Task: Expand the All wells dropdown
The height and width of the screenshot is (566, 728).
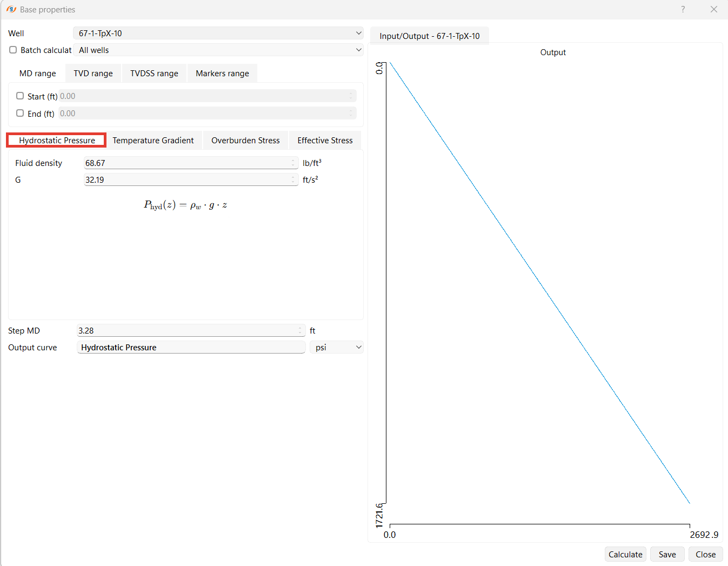Action: tap(218, 50)
